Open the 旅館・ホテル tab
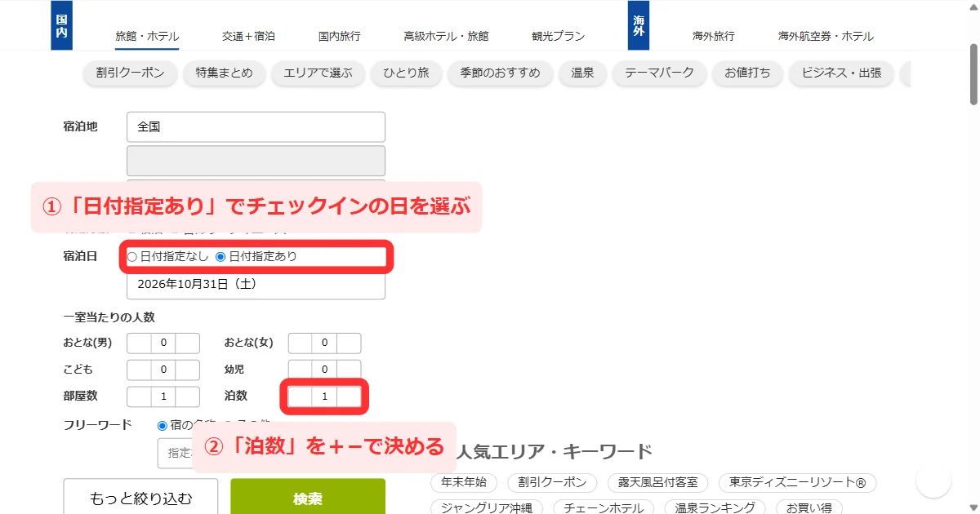The width and height of the screenshot is (980, 514). (x=147, y=36)
